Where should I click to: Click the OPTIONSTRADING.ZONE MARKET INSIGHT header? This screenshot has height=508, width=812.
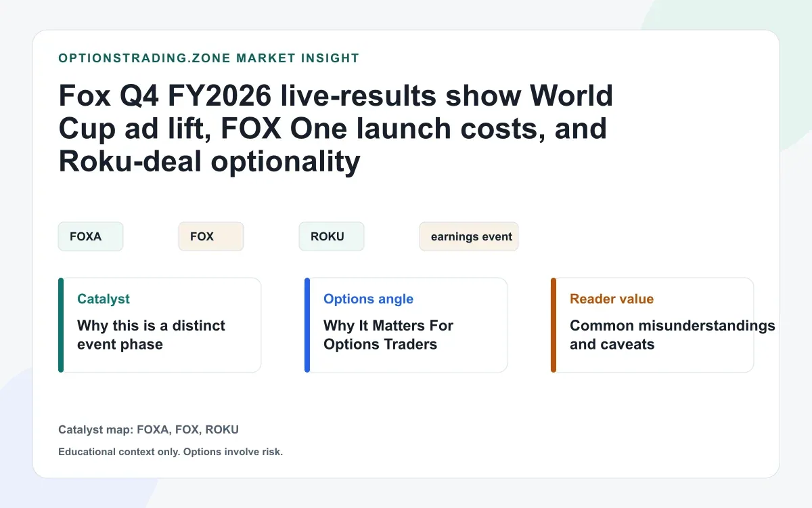click(209, 58)
